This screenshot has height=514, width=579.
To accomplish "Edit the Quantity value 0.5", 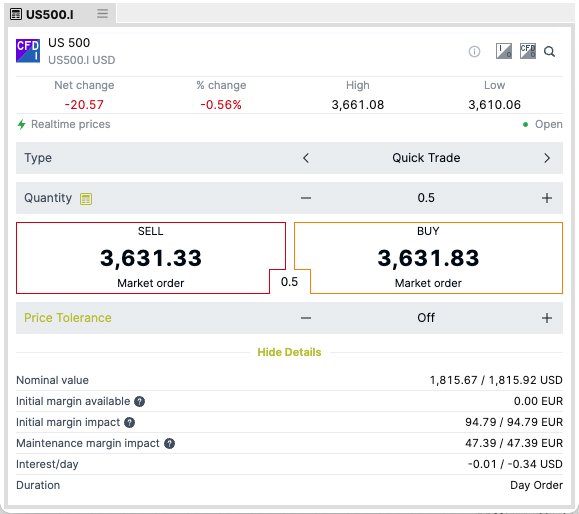I will pos(426,198).
